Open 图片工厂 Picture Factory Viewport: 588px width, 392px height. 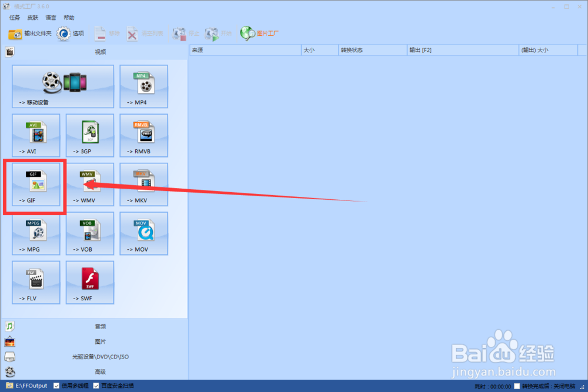click(259, 33)
